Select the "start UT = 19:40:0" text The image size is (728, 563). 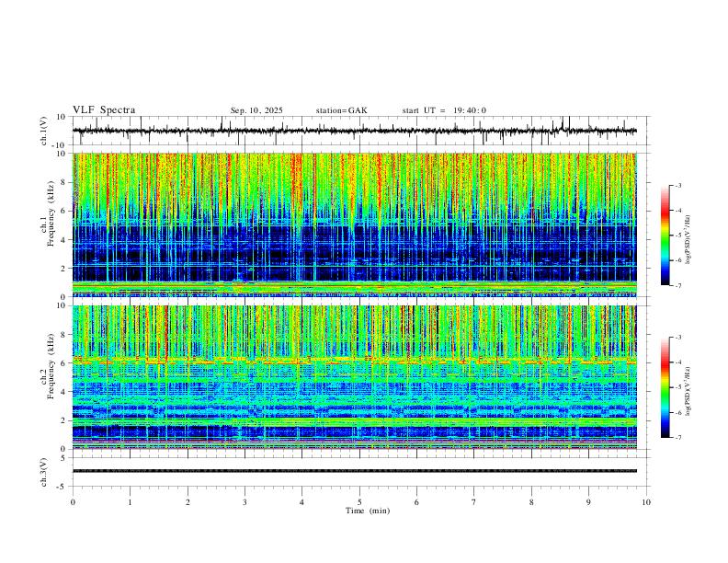coord(444,110)
